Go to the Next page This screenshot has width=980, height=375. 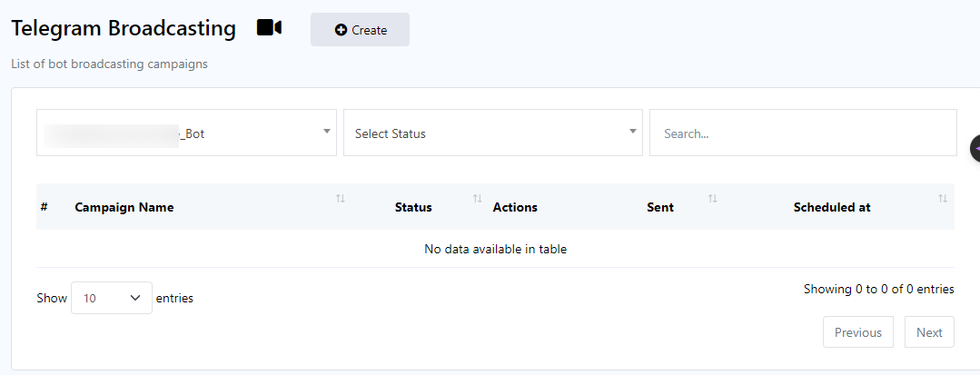click(x=929, y=332)
